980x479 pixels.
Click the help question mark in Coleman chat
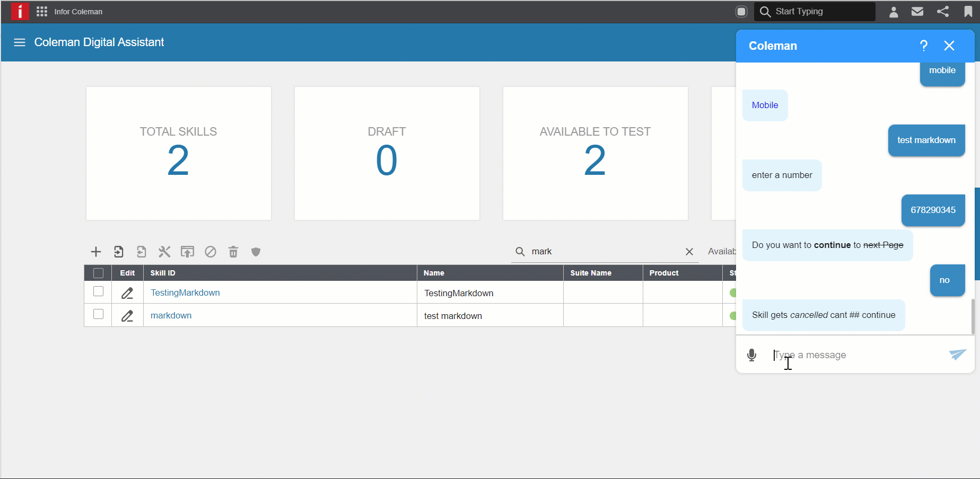click(x=924, y=46)
